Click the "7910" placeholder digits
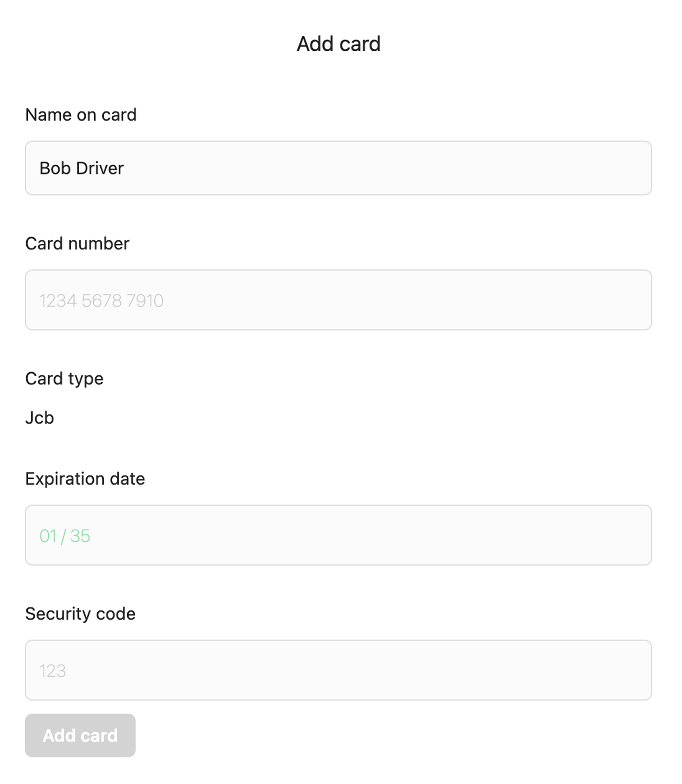The image size is (682, 784). coord(145,301)
